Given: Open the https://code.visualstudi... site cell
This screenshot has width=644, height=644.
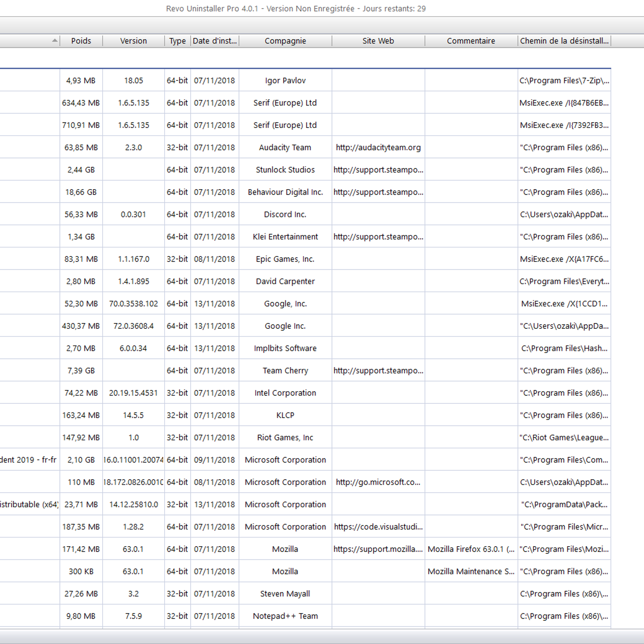Looking at the screenshot, I should click(x=378, y=527).
